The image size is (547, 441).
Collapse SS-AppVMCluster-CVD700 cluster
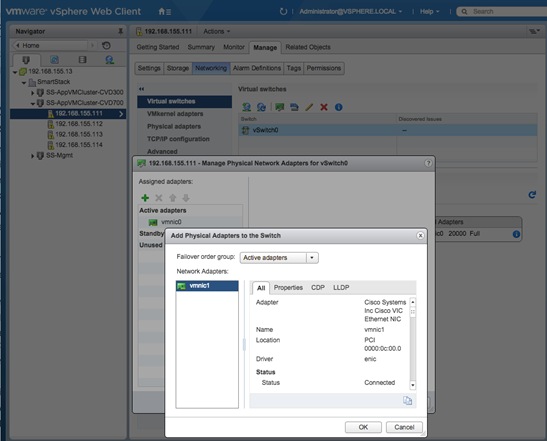(x=32, y=103)
